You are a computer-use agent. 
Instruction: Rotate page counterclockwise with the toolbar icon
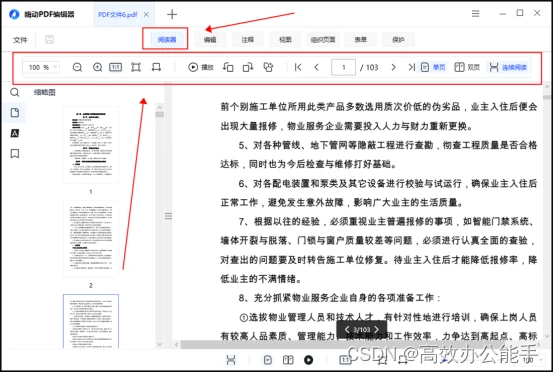(x=228, y=67)
